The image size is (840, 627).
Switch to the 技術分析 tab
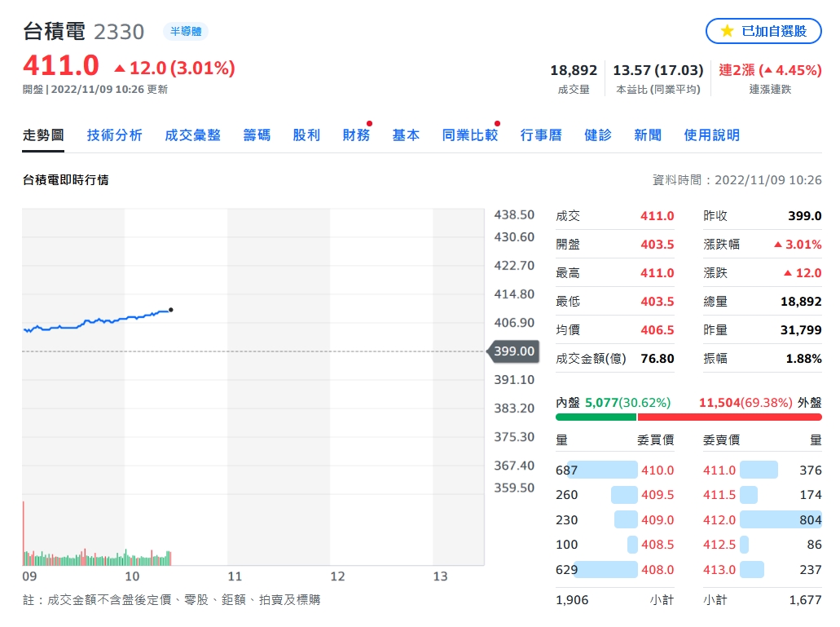coord(115,135)
